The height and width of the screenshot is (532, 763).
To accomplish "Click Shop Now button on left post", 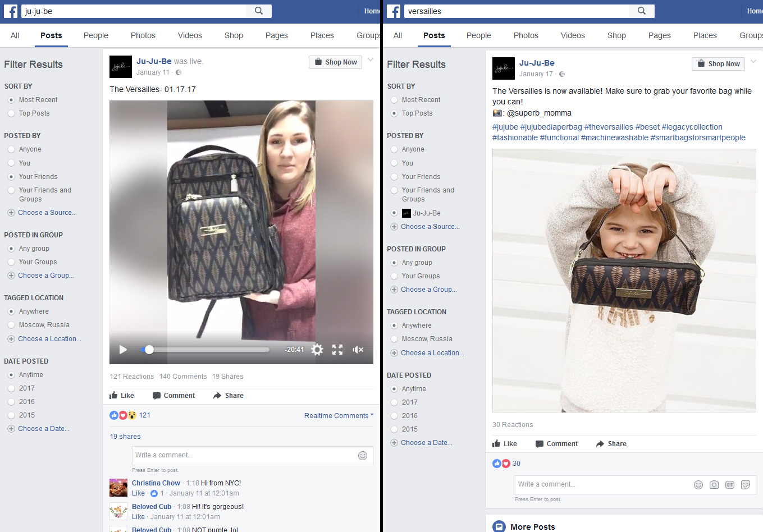I will click(x=335, y=62).
